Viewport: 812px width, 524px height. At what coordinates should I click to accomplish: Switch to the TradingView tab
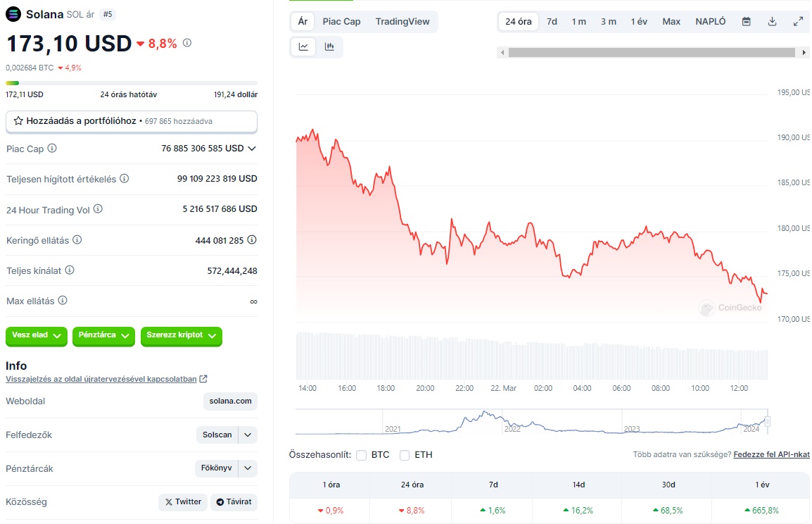[402, 22]
